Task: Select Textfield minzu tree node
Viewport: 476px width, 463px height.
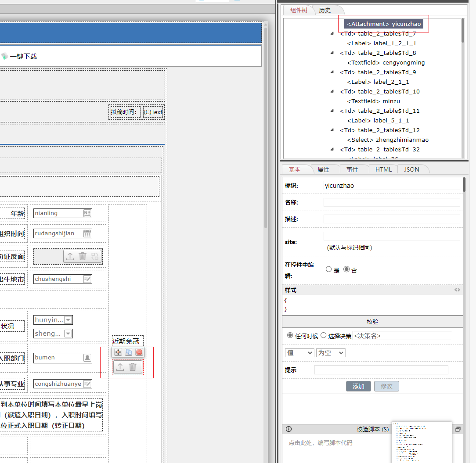Action: point(373,101)
